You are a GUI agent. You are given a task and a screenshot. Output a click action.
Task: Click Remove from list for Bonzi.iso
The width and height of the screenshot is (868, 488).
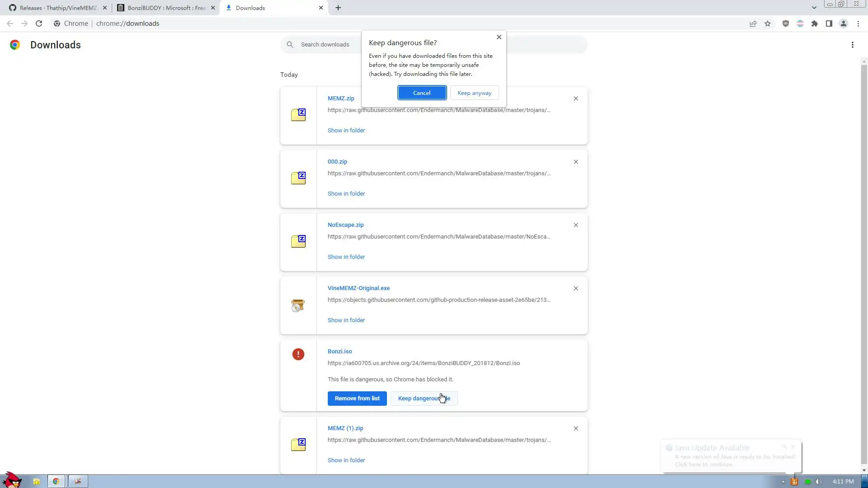pos(357,399)
